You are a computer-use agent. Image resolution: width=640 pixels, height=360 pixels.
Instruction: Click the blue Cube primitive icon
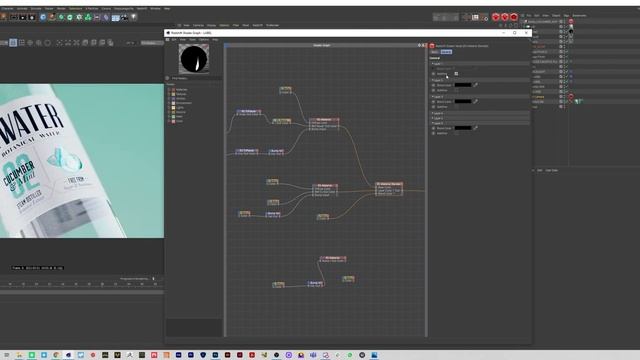click(x=43, y=17)
